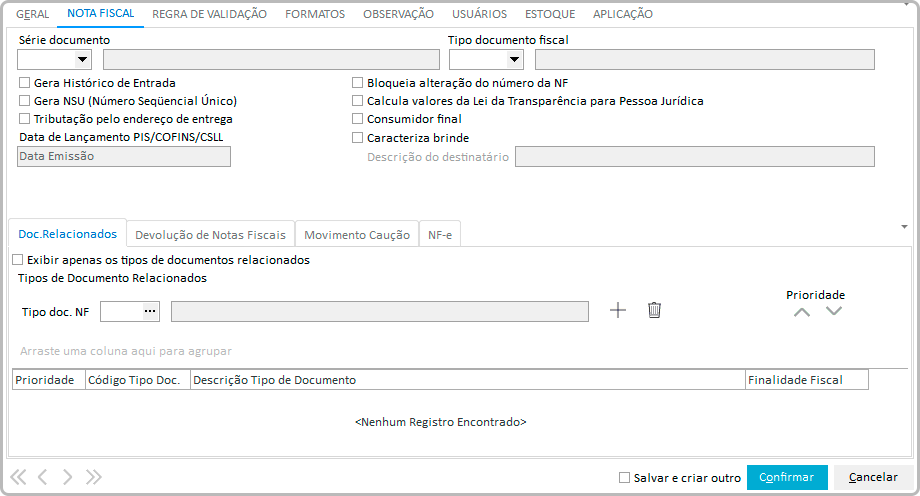920x496 pixels.
Task: Select NOTA FISCAL tab
Action: click(100, 14)
